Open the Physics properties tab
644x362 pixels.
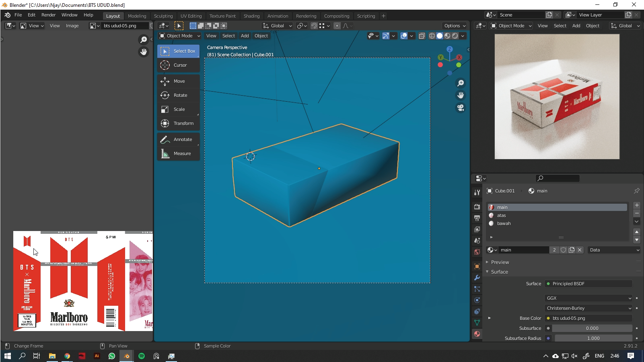click(x=477, y=300)
